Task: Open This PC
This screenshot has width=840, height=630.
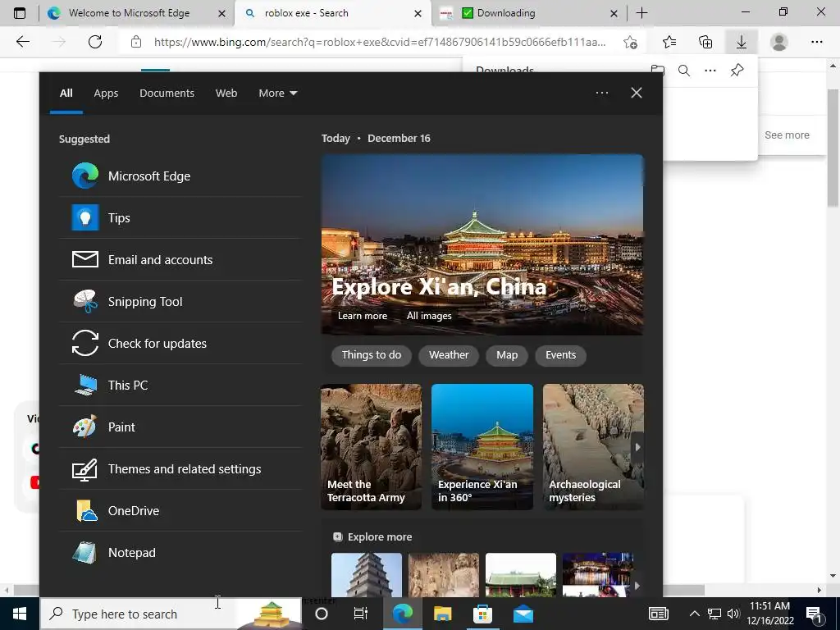Action: (180, 385)
